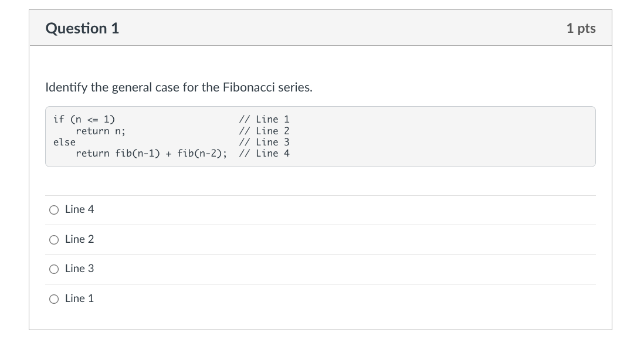644x346 pixels.
Task: Click the '// Line 3' code comment
Action: 264,142
